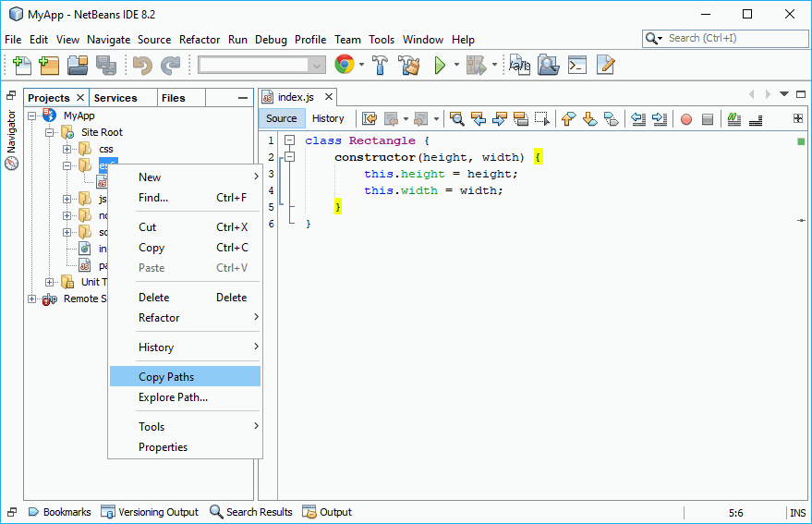Screen dimensions: 812x524
Task: Open Versioning Output window button
Action: tap(150, 512)
